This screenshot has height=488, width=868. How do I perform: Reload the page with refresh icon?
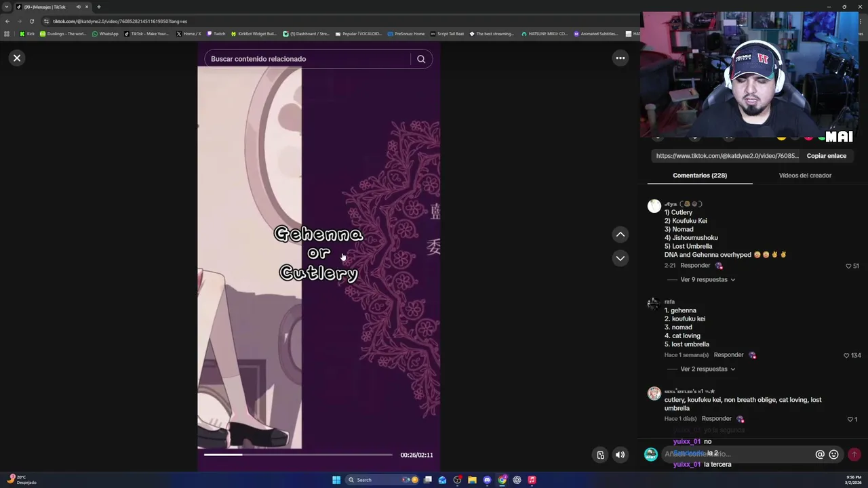tap(31, 21)
